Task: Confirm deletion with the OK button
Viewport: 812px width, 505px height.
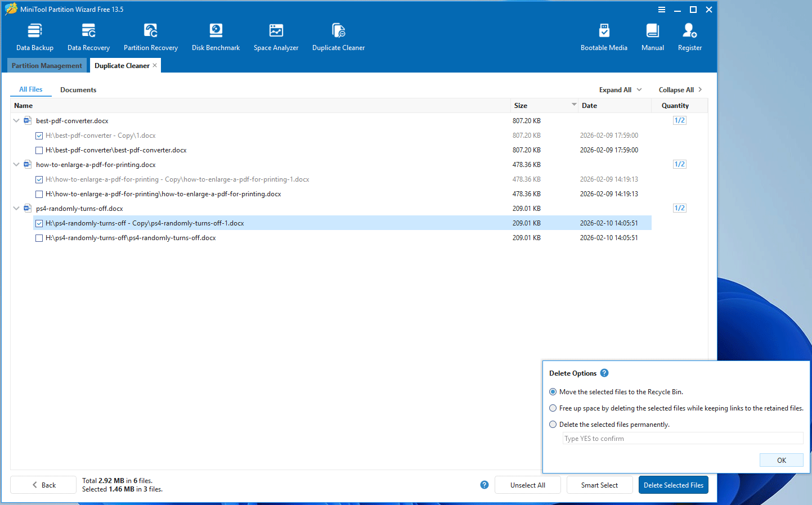Action: (x=781, y=459)
